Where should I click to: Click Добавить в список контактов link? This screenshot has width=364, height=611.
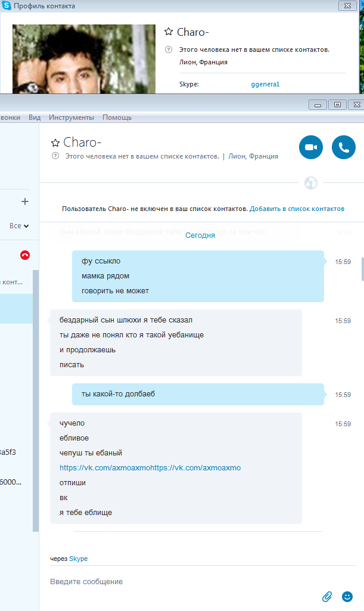coord(297,209)
